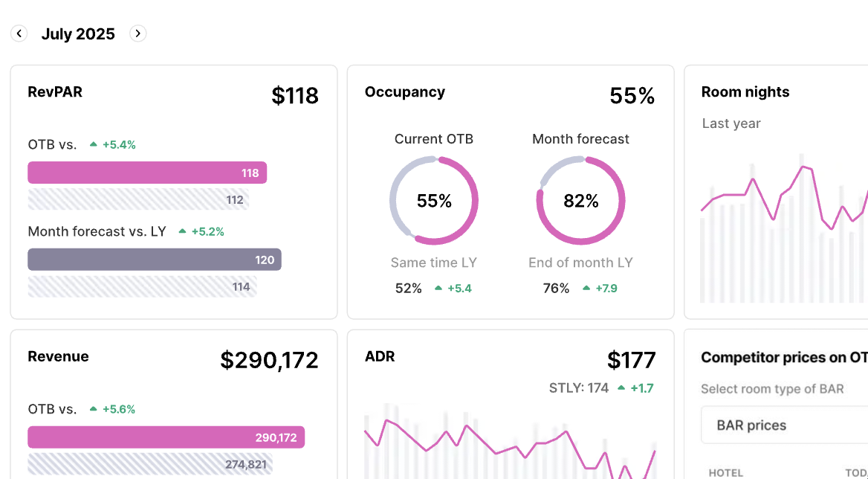Click pink revenue bar showing 290,172
This screenshot has width=868, height=479.
coord(166,437)
